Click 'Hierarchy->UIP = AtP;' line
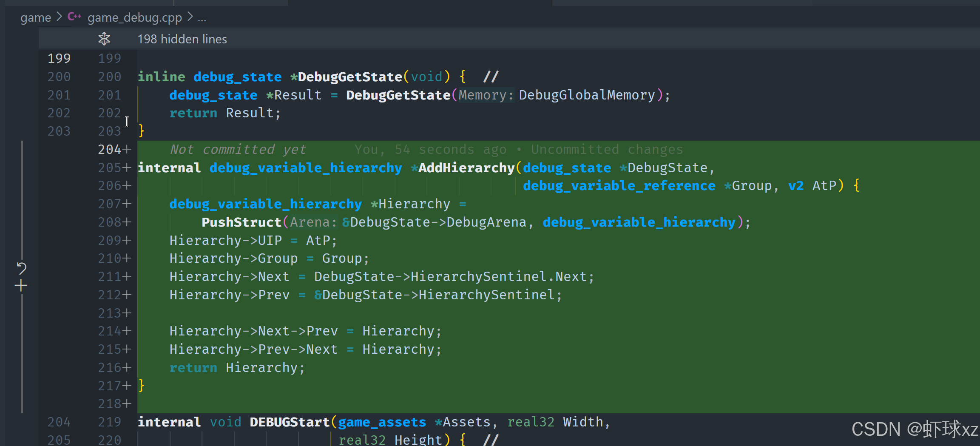The width and height of the screenshot is (980, 446). point(253,240)
